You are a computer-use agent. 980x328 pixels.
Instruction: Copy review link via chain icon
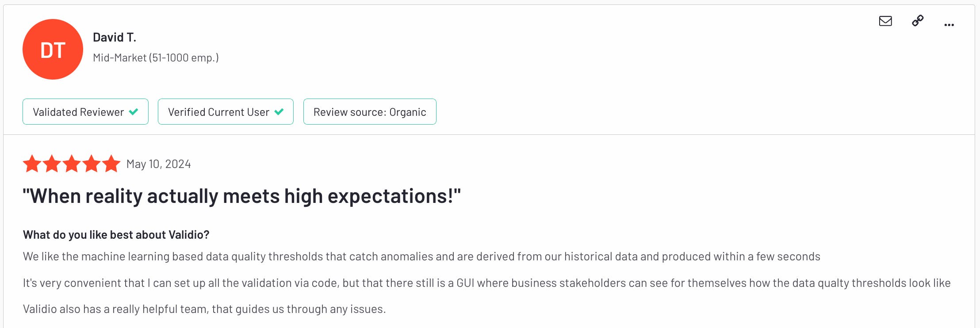[x=918, y=21]
